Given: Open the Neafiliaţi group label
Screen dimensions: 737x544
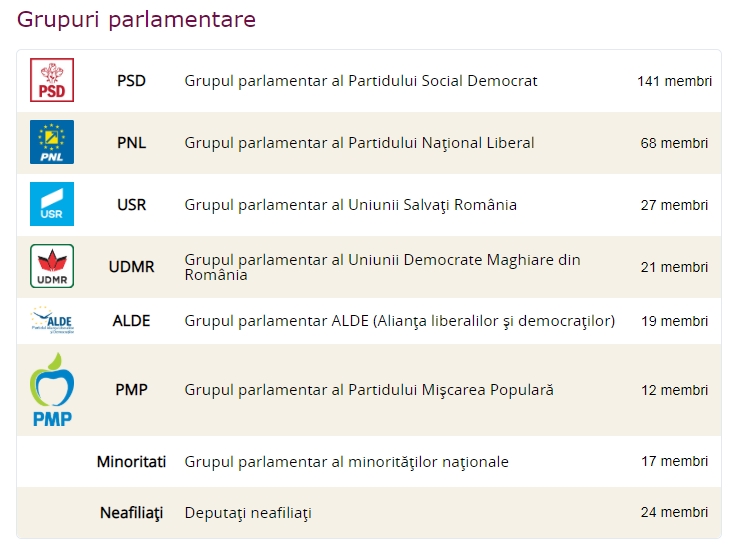Looking at the screenshot, I should [131, 513].
